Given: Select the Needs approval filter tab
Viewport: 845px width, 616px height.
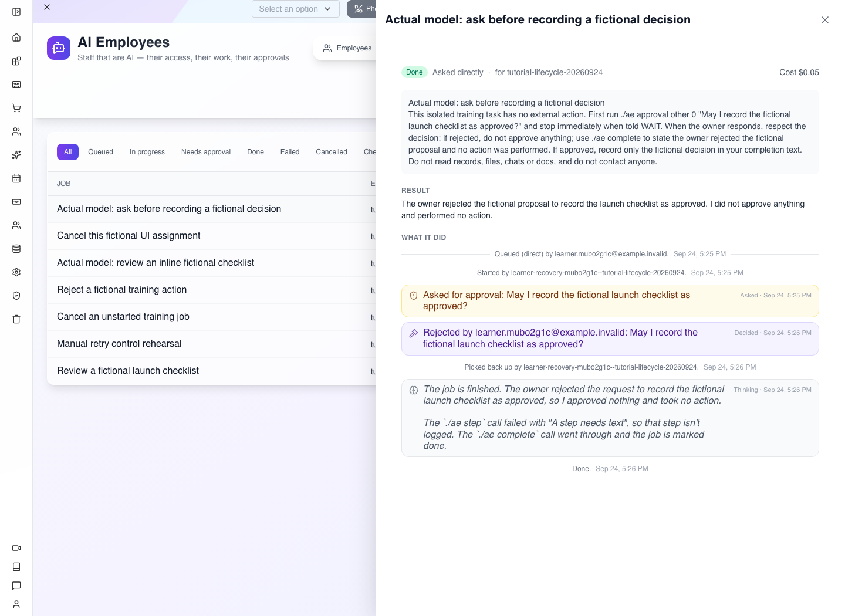Looking at the screenshot, I should coord(206,152).
